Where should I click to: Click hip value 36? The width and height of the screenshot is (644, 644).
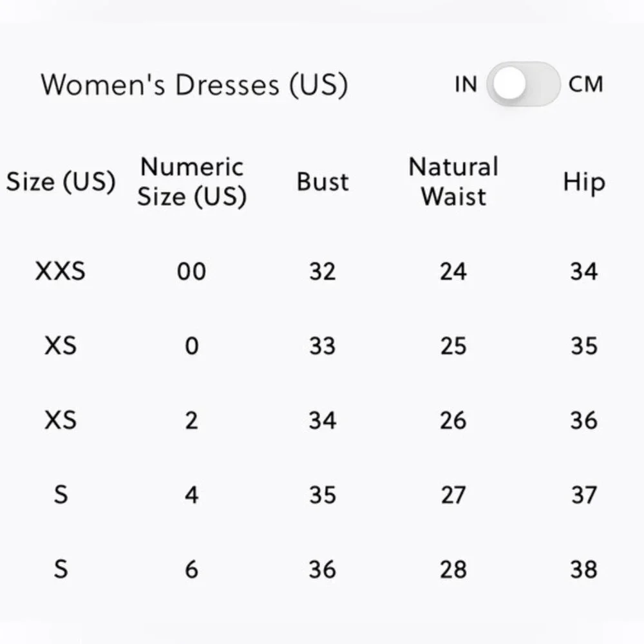pos(583,421)
